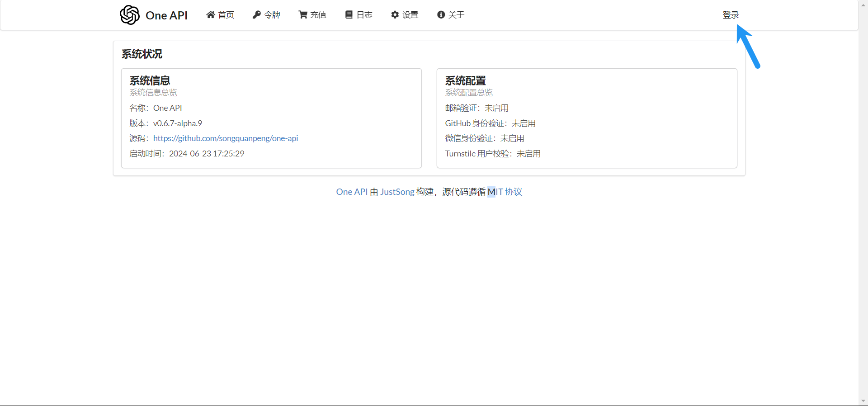The height and width of the screenshot is (406, 868).
Task: Click the shopping cart icon beside 充值
Action: point(303,15)
